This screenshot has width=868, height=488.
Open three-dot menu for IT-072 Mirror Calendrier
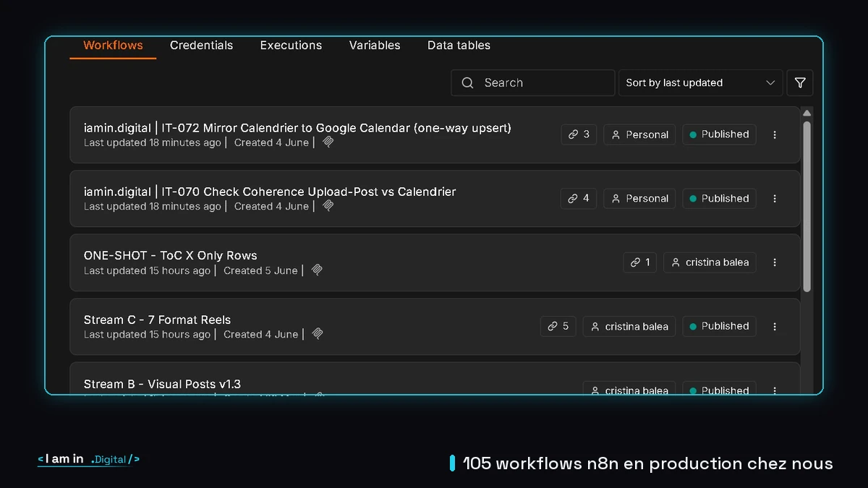pyautogui.click(x=775, y=134)
